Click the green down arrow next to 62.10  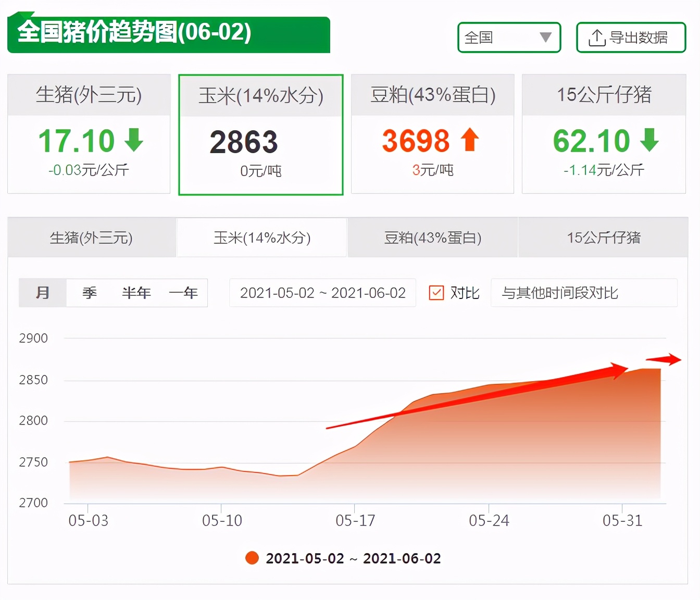click(649, 139)
